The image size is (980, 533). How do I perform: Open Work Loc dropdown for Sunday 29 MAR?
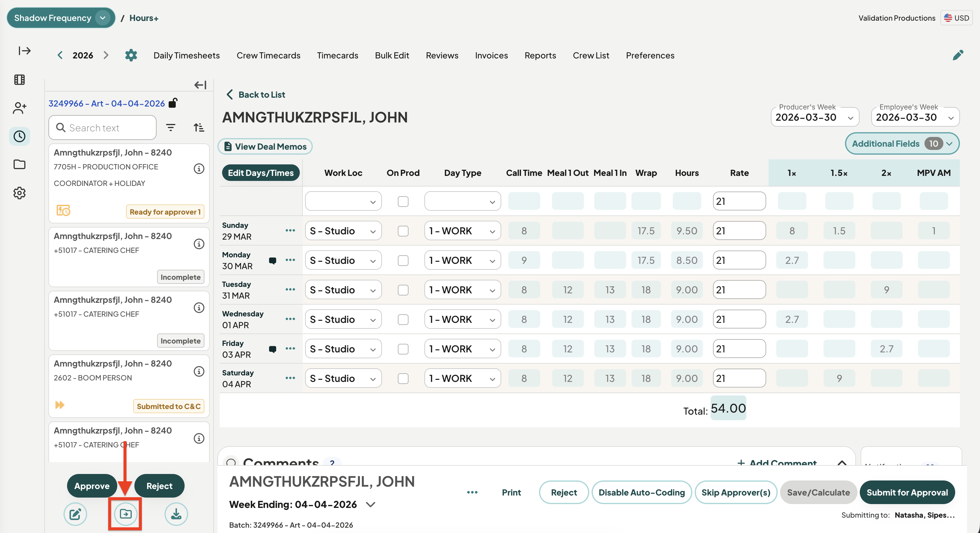[343, 231]
